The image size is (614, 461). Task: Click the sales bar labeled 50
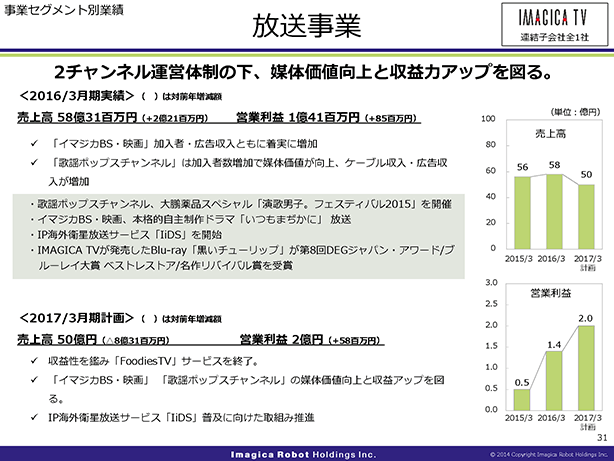pos(586,217)
